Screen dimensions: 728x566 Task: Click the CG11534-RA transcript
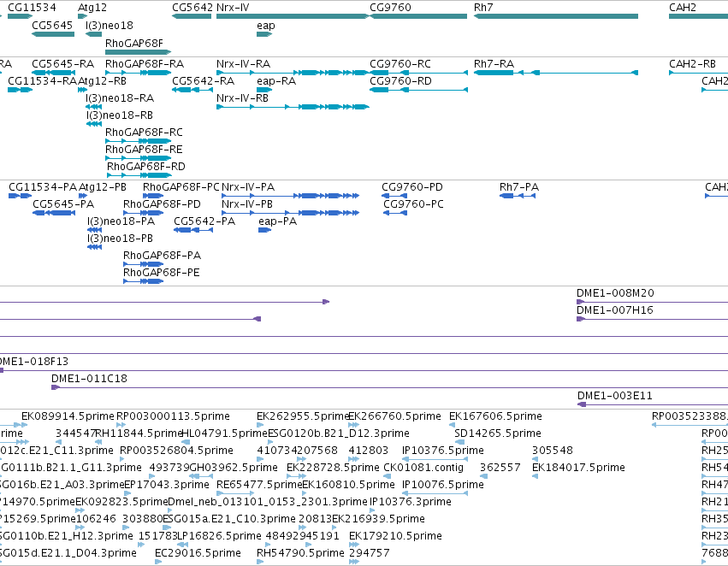pos(20,90)
